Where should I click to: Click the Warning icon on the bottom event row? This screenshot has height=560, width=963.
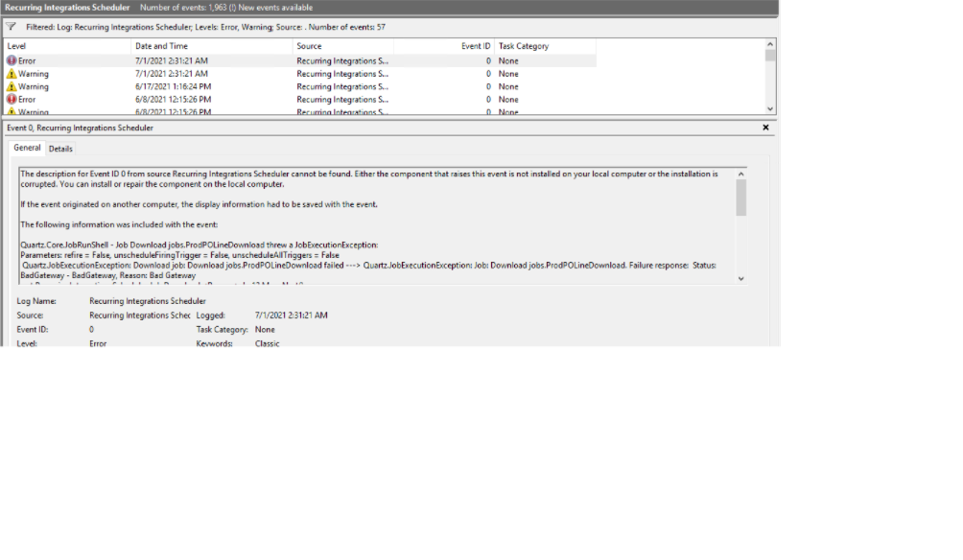[12, 111]
